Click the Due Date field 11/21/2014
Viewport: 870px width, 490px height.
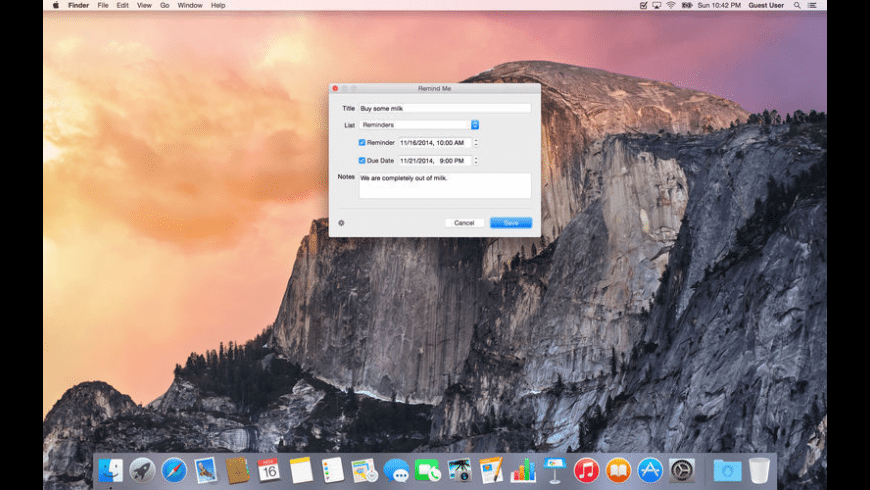(x=435, y=160)
